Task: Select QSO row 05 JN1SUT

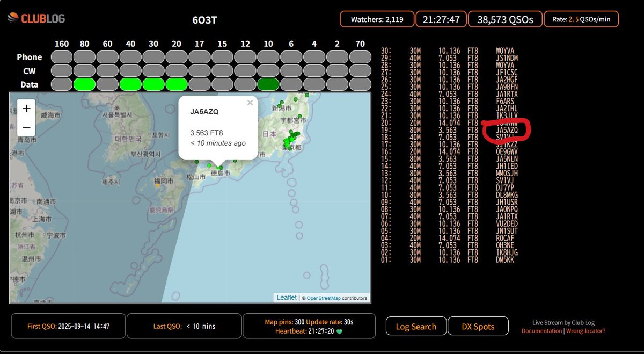Action: coord(450,231)
